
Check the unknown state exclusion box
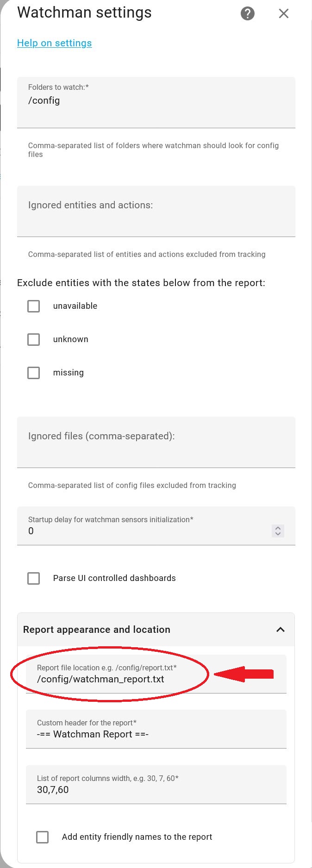pyautogui.click(x=33, y=339)
